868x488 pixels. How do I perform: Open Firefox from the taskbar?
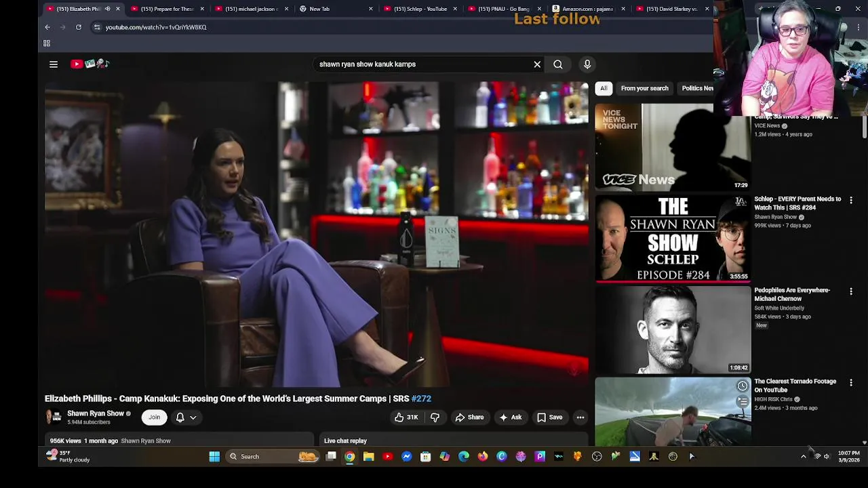click(483, 457)
